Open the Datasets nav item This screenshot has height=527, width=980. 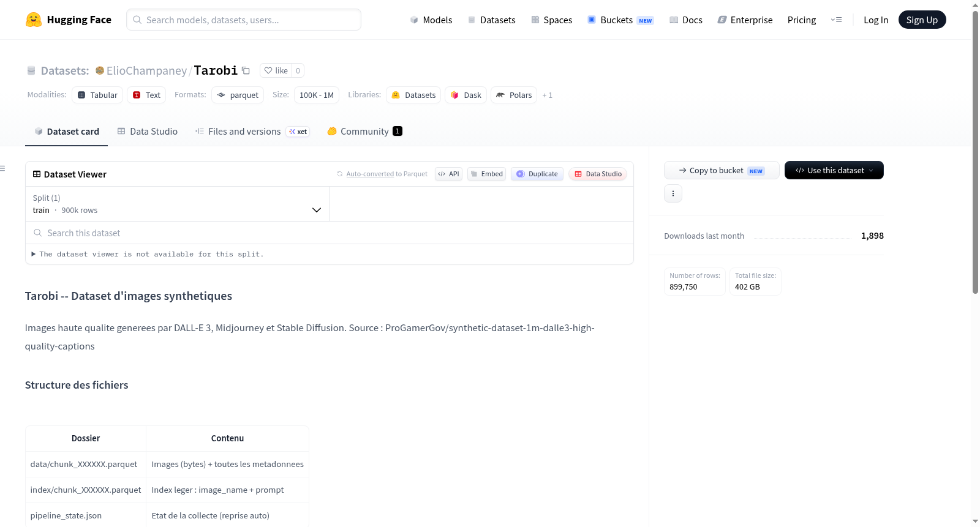coord(492,20)
